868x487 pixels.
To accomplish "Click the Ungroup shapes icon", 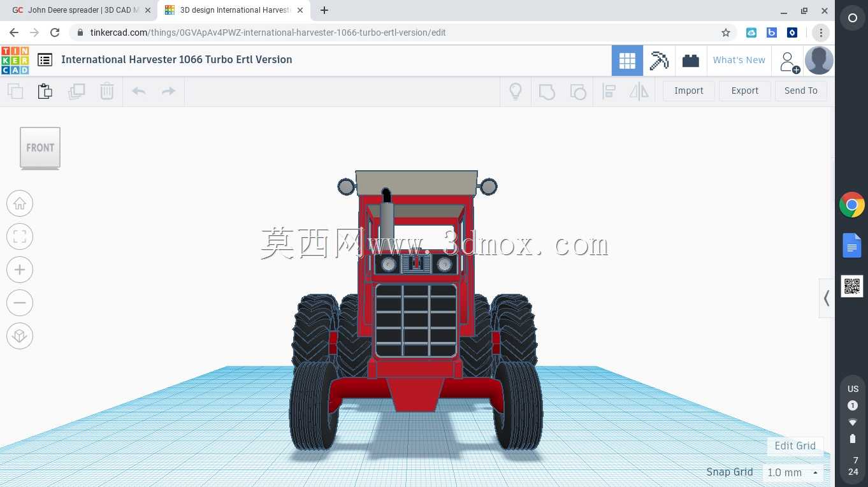I will tap(577, 91).
